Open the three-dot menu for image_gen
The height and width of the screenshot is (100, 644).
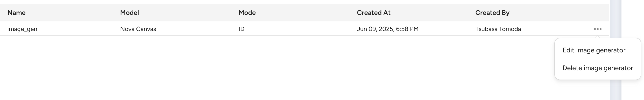coord(597,29)
